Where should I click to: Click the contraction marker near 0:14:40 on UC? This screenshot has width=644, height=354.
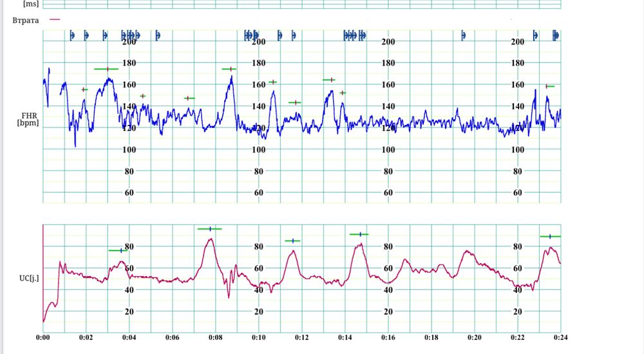point(359,234)
